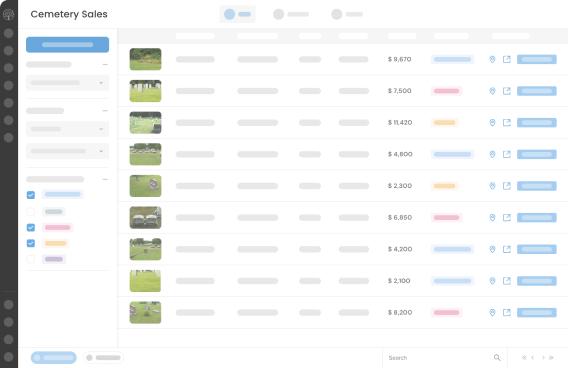Image resolution: width=568 pixels, height=368 pixels.
Task: Open the $4,200 listing in new window
Action: tap(506, 249)
